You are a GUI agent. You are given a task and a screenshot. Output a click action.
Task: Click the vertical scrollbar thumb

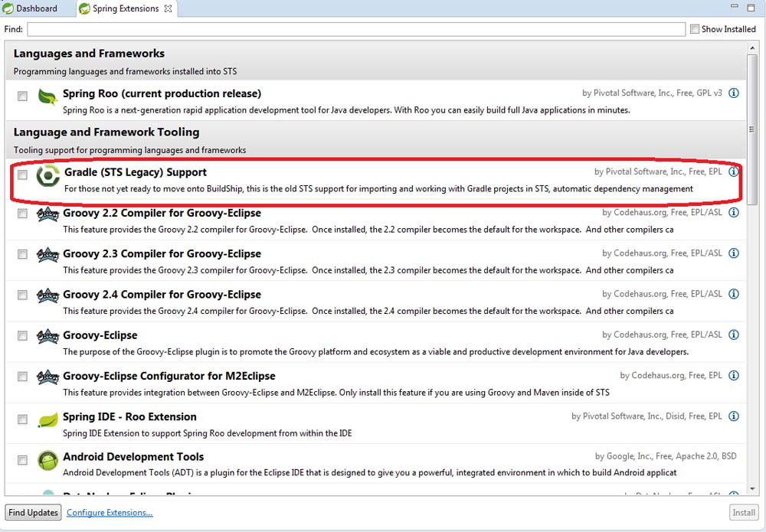[751, 129]
